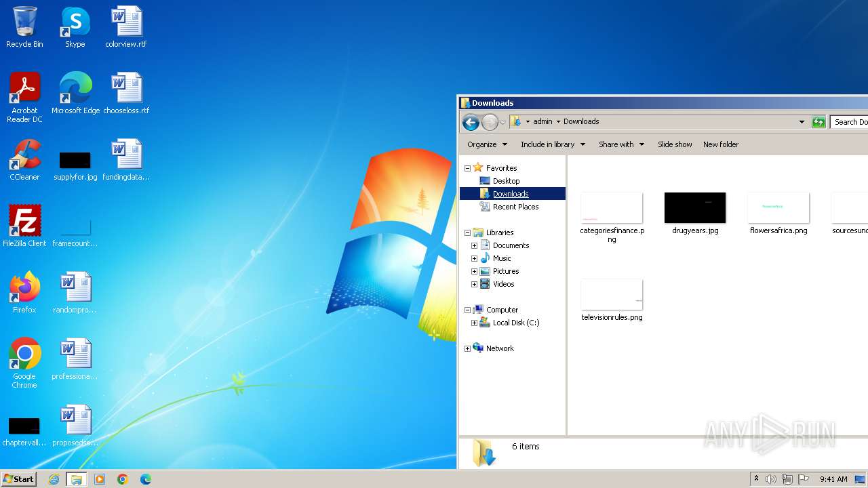
Task: Open the Action Center flag icon
Action: click(x=804, y=479)
